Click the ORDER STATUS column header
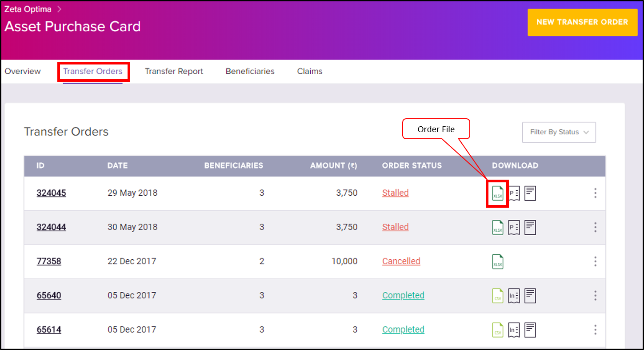This screenshot has width=644, height=350. click(x=412, y=165)
